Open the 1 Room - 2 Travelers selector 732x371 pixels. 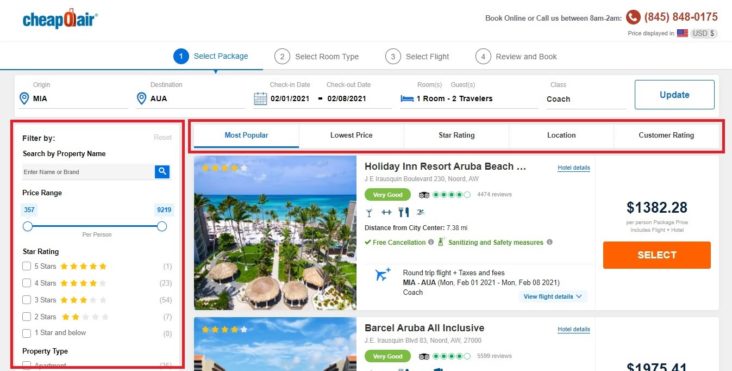(468, 99)
